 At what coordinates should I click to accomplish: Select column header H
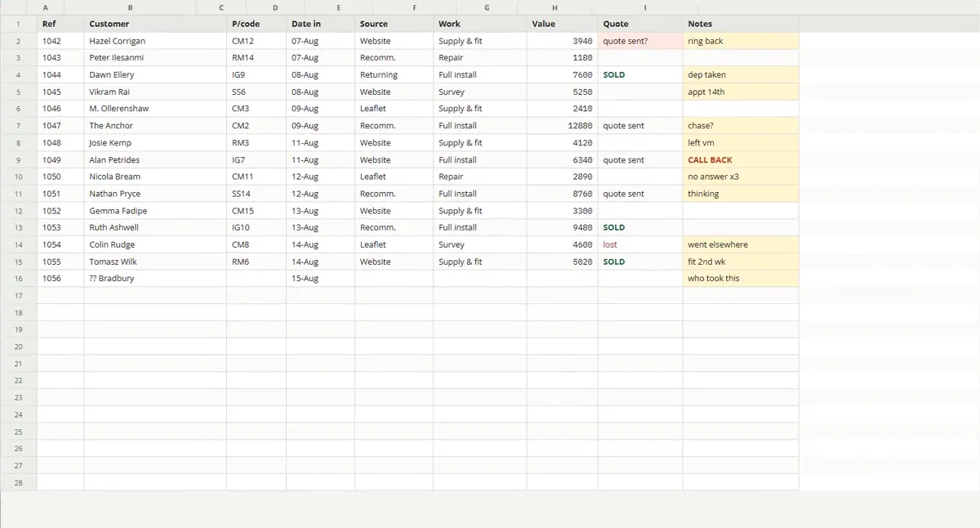[x=555, y=7]
